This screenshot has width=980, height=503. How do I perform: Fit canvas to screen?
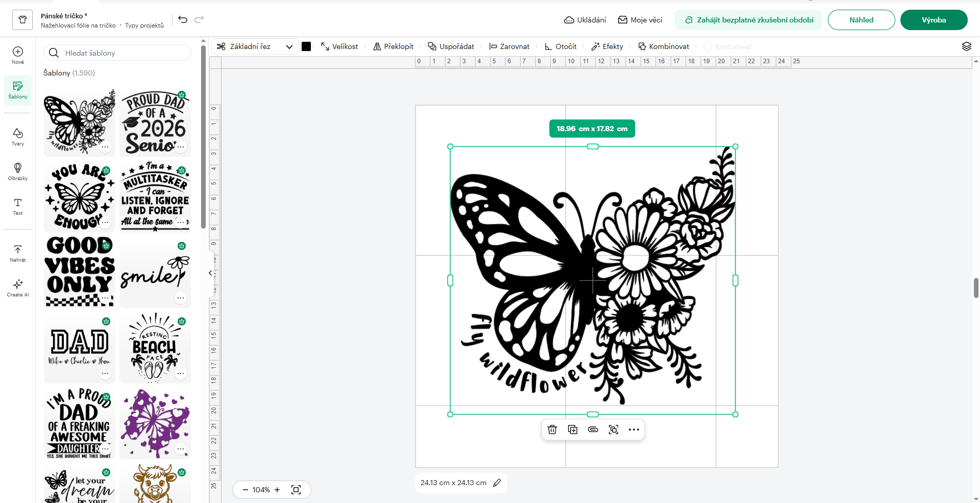(296, 490)
